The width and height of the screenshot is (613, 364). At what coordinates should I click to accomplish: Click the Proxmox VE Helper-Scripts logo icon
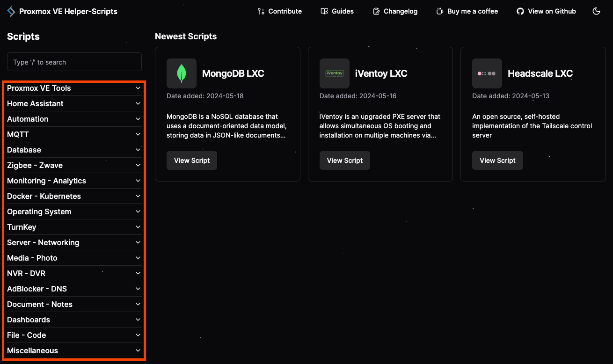click(x=11, y=11)
